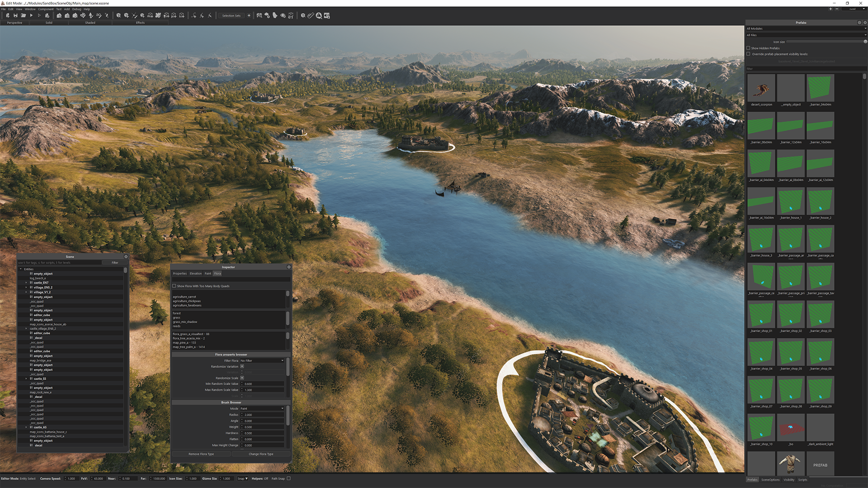This screenshot has height=488, width=868.
Task: Enable Show Flora With Too Many Body Quads
Action: (x=174, y=286)
